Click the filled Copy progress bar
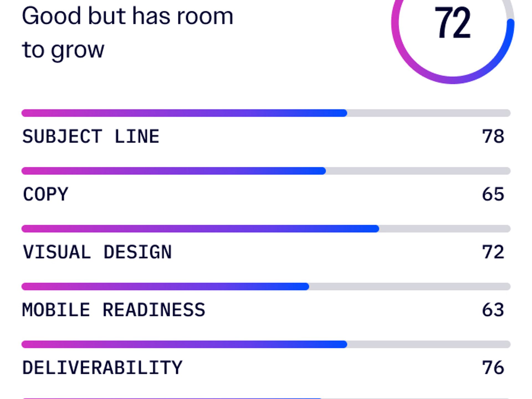532x399 pixels. pyautogui.click(x=173, y=171)
